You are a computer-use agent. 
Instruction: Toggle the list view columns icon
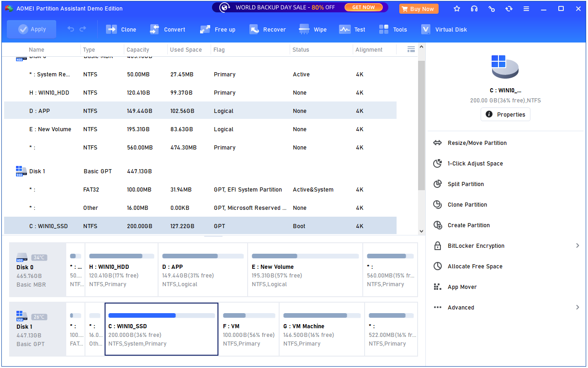pos(411,49)
